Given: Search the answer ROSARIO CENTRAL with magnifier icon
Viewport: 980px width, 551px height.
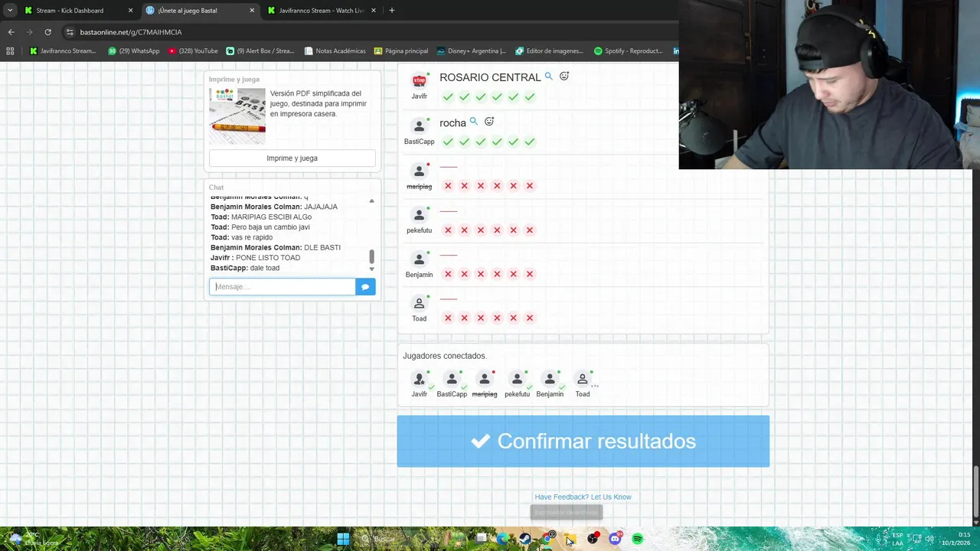Looking at the screenshot, I should 548,77.
